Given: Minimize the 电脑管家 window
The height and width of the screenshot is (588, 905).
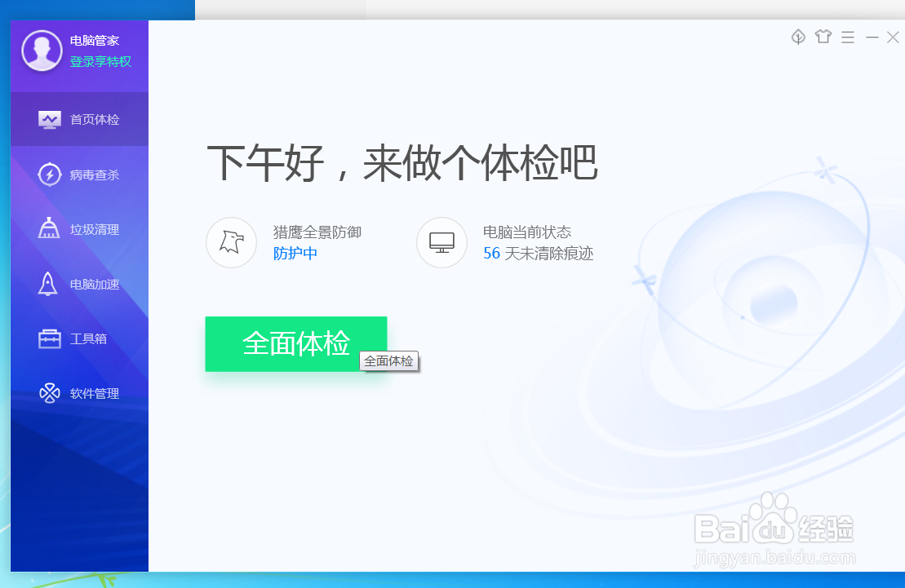Looking at the screenshot, I should coord(872,37).
